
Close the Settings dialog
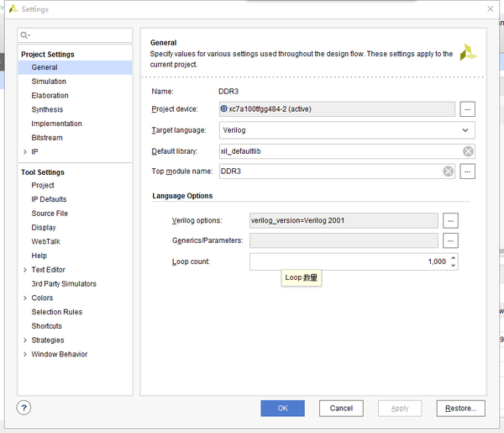(491, 9)
